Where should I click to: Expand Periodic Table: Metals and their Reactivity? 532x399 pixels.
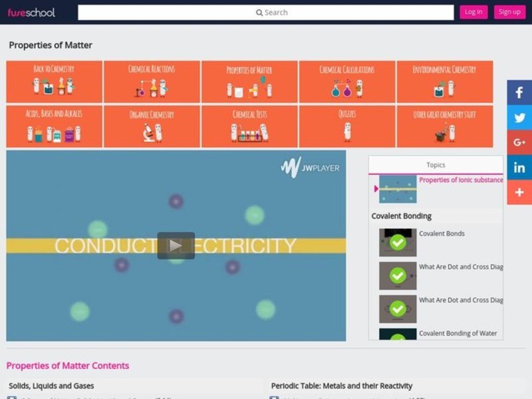342,386
